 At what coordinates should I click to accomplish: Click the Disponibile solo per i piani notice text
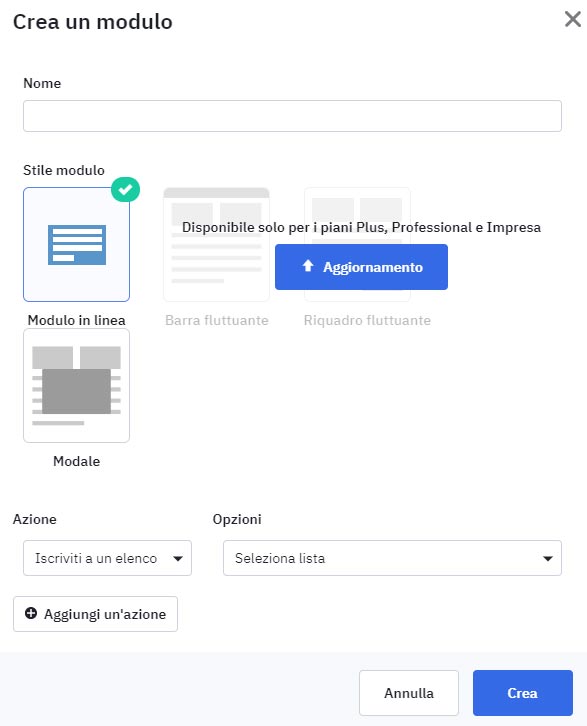click(x=361, y=227)
